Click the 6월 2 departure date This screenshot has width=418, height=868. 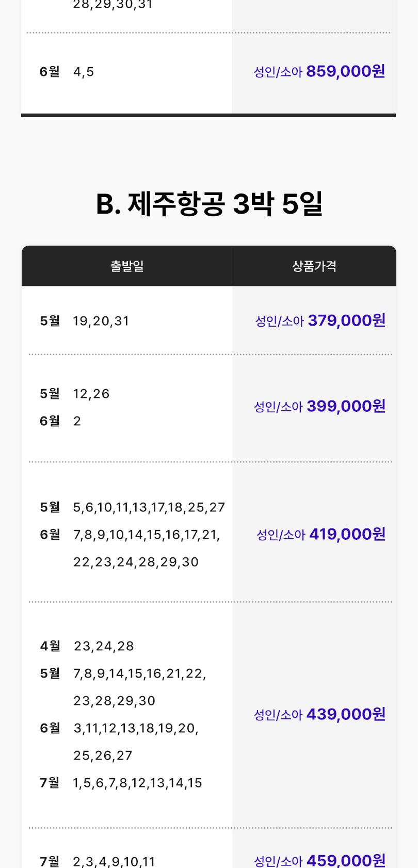[x=77, y=421]
